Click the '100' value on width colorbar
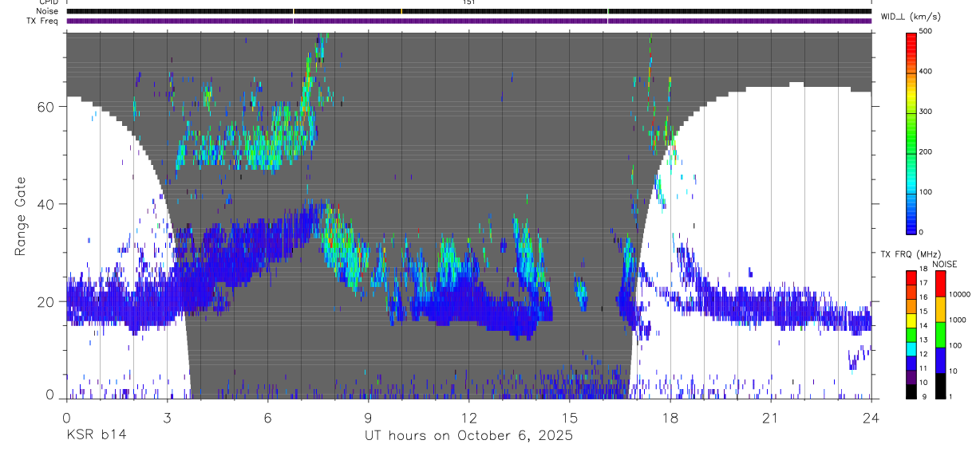Image resolution: width=980 pixels, height=452 pixels. point(926,192)
